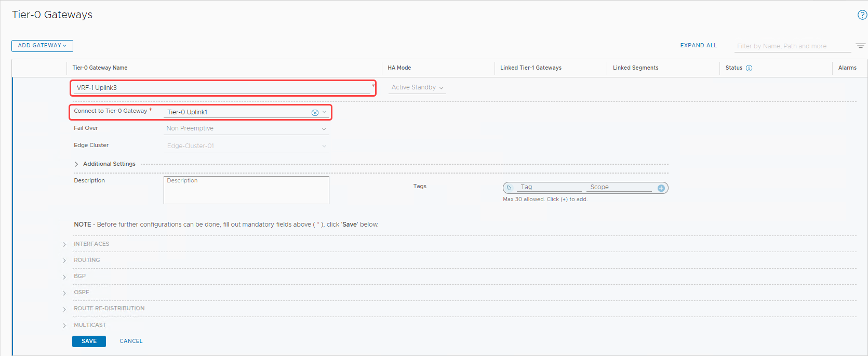Click the gateway name field VRF-1 Uplink3
Image resolution: width=868 pixels, height=356 pixels.
(x=221, y=88)
